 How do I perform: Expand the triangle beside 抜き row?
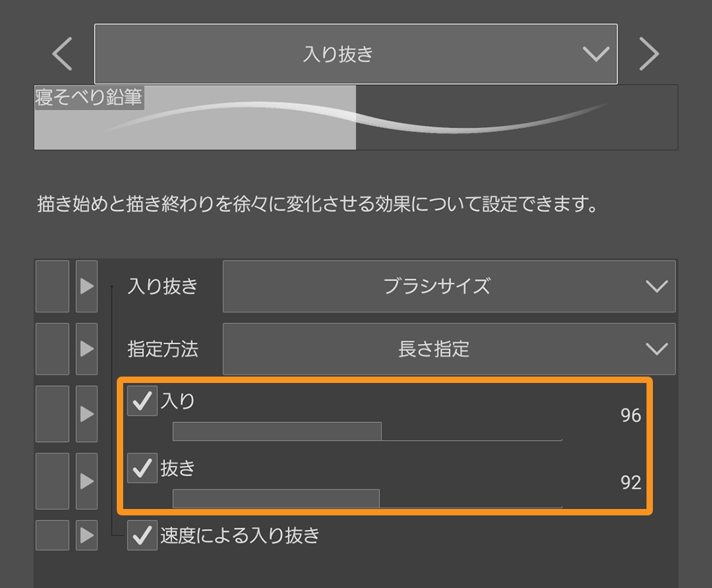[x=87, y=481]
